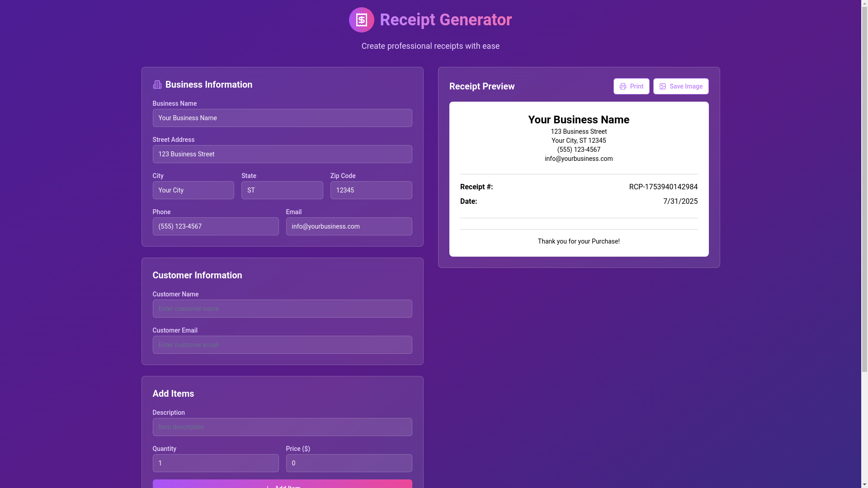Click '(555) 123-4567' in receipt preview
868x488 pixels.
579,150
